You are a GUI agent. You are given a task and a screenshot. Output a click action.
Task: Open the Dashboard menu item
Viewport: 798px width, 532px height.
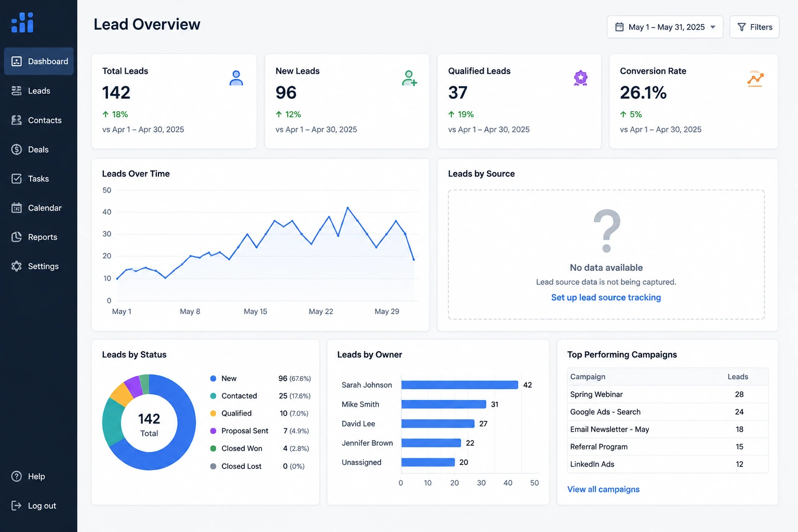point(39,61)
